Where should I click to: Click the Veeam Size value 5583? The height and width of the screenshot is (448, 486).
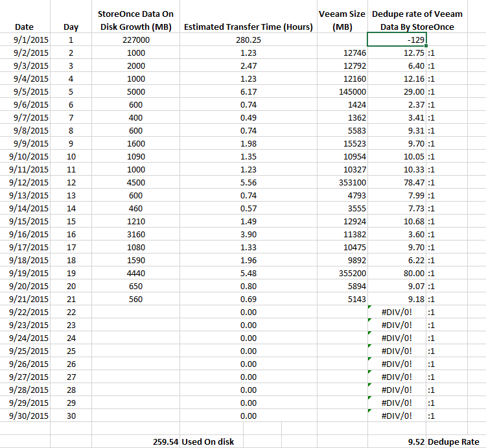(x=342, y=130)
